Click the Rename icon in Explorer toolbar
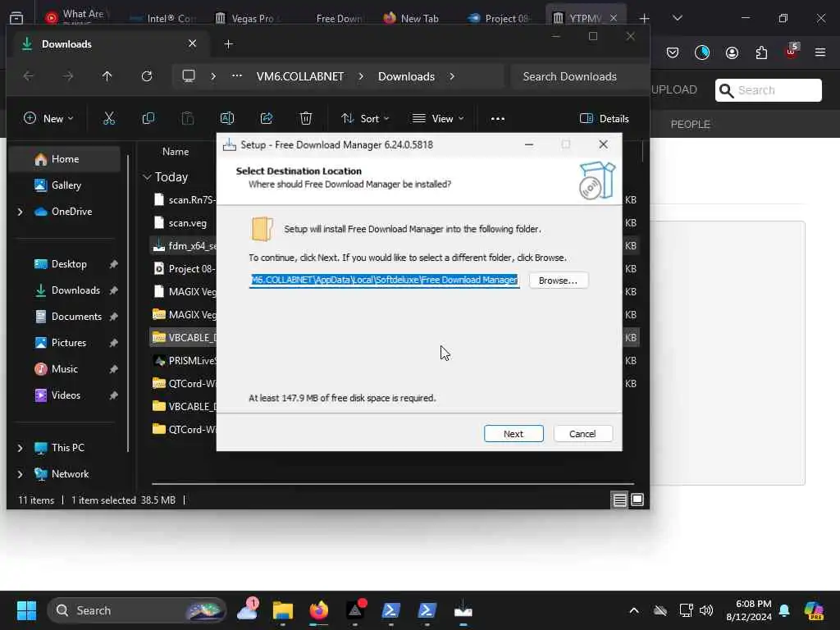This screenshot has width=840, height=630. pyautogui.click(x=227, y=118)
